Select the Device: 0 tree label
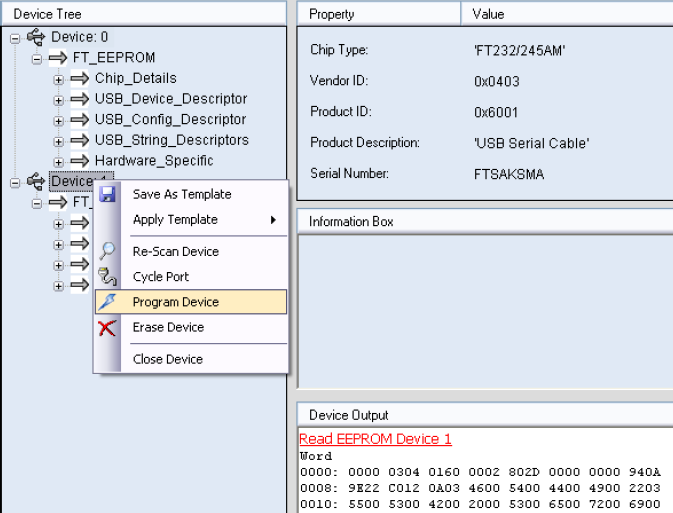Viewport: 673px width, 513px height. coord(79,37)
